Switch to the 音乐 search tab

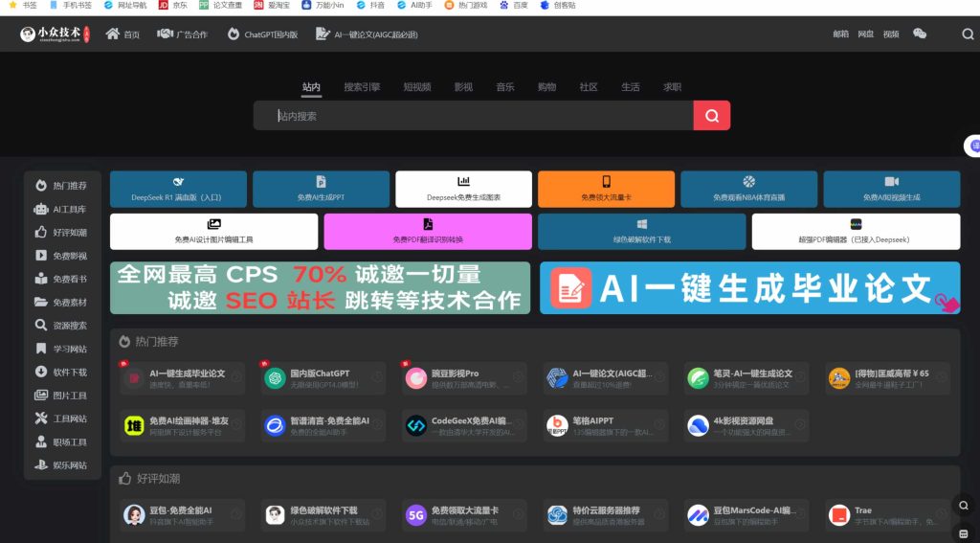pos(504,87)
